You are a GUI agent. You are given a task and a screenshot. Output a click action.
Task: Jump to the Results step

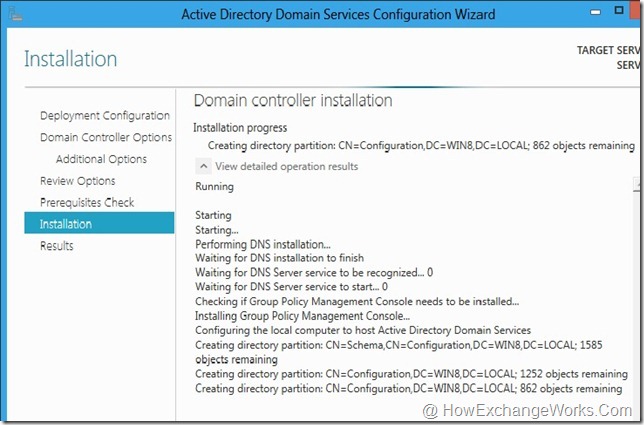(x=57, y=246)
